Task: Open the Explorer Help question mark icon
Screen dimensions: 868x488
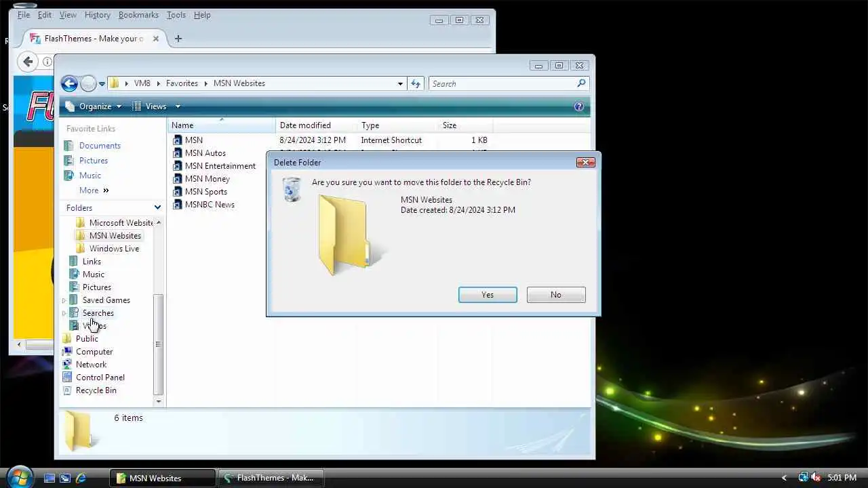Action: click(x=578, y=106)
